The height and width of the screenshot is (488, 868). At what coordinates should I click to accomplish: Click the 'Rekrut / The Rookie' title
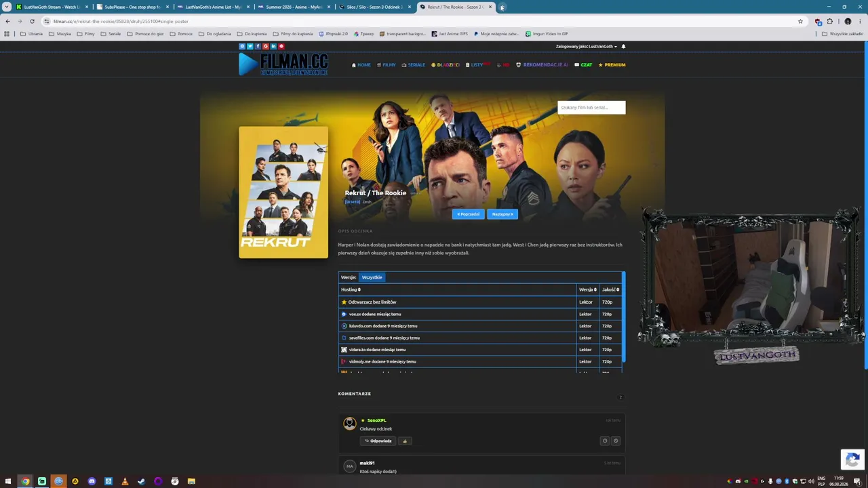pos(376,192)
